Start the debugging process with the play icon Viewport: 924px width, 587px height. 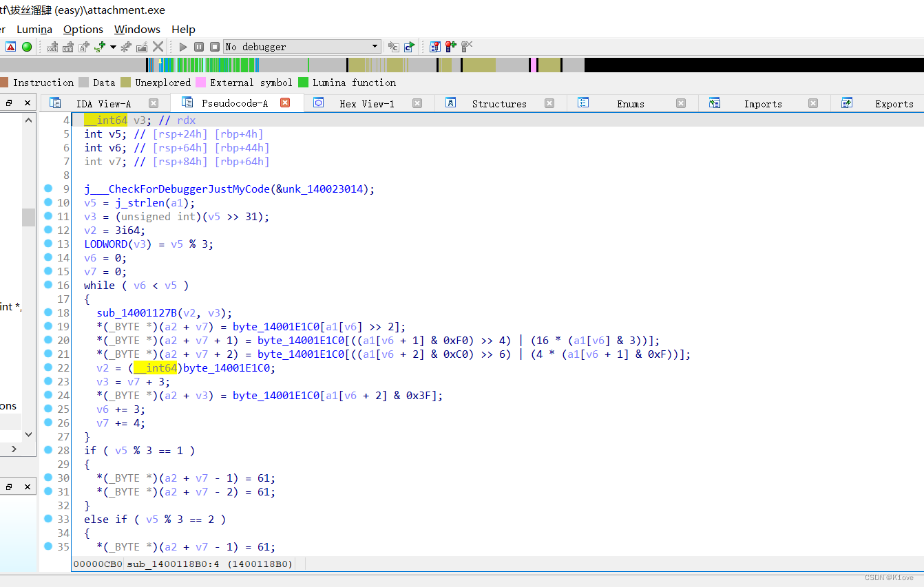pyautogui.click(x=183, y=46)
